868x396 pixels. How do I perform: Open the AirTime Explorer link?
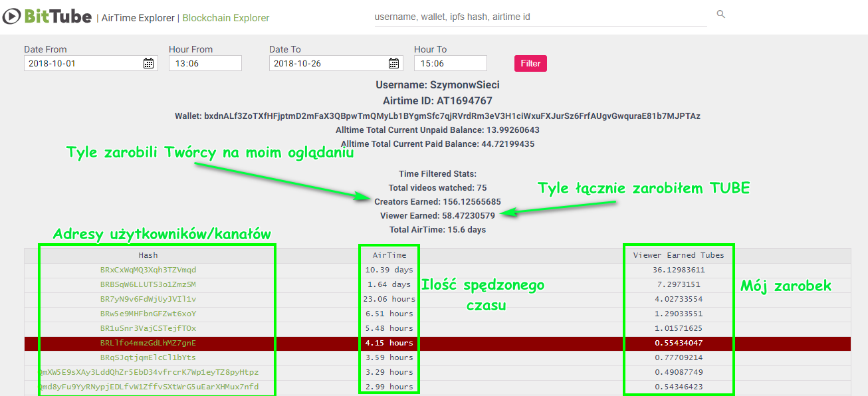[x=138, y=18]
